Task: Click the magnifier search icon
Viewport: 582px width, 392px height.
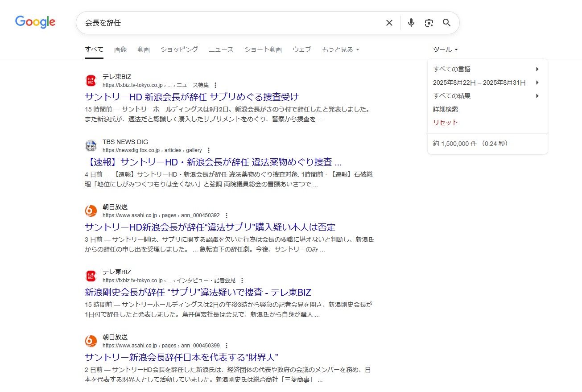Action: coord(447,23)
